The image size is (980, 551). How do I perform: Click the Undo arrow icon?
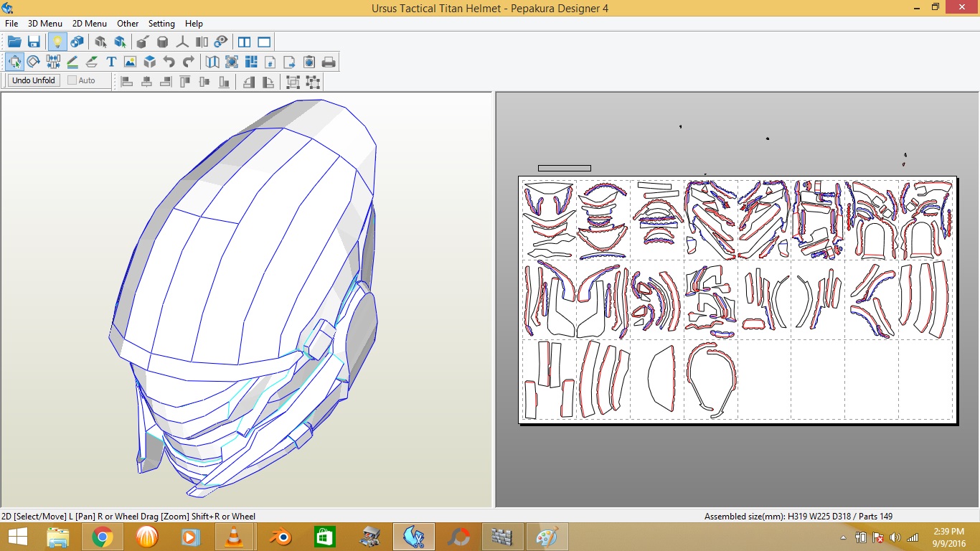(x=169, y=62)
